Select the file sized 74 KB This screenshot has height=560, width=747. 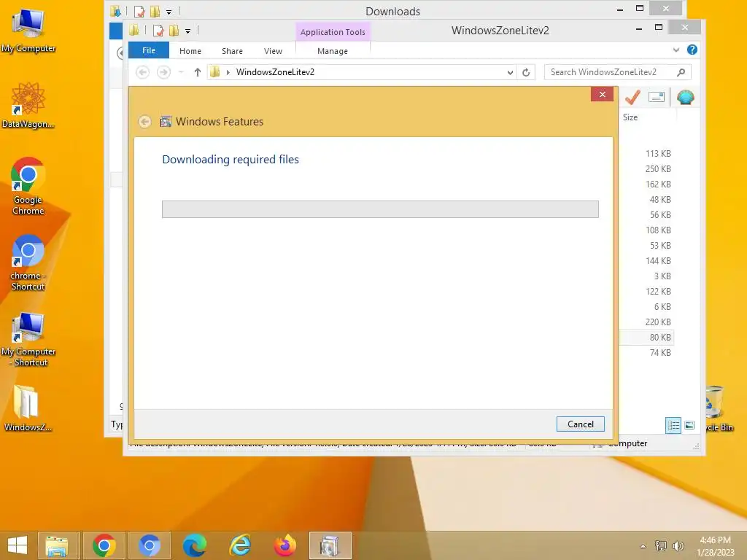659,353
